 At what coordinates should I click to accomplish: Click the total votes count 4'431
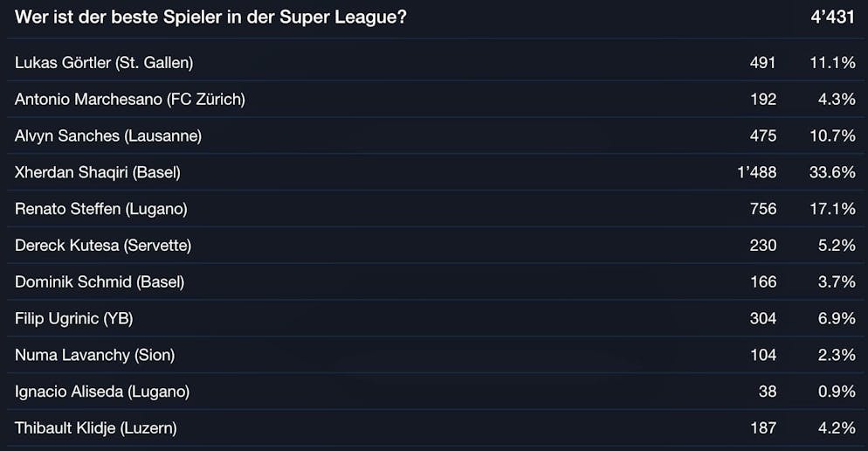click(832, 17)
